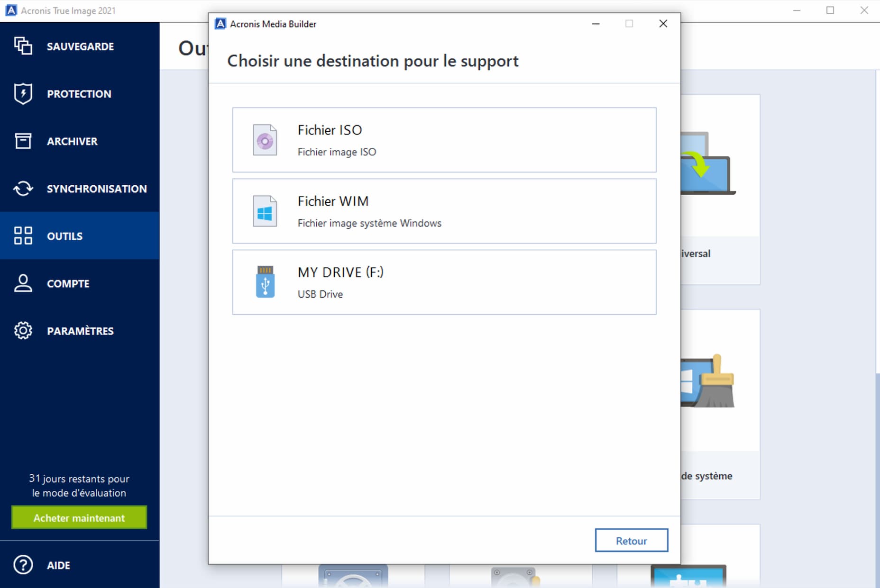Viewport: 880px width, 588px height.
Task: Close the Acronis Media Builder dialog
Action: tap(663, 24)
